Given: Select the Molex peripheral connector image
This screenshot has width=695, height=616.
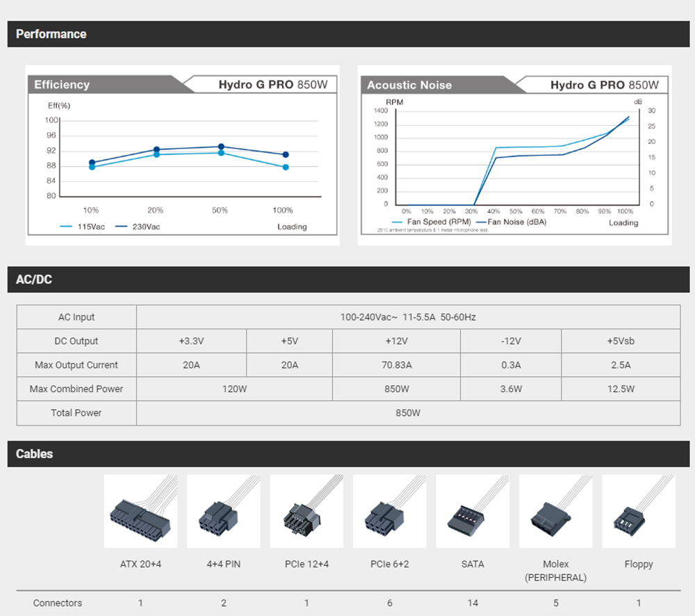Looking at the screenshot, I should 555,512.
